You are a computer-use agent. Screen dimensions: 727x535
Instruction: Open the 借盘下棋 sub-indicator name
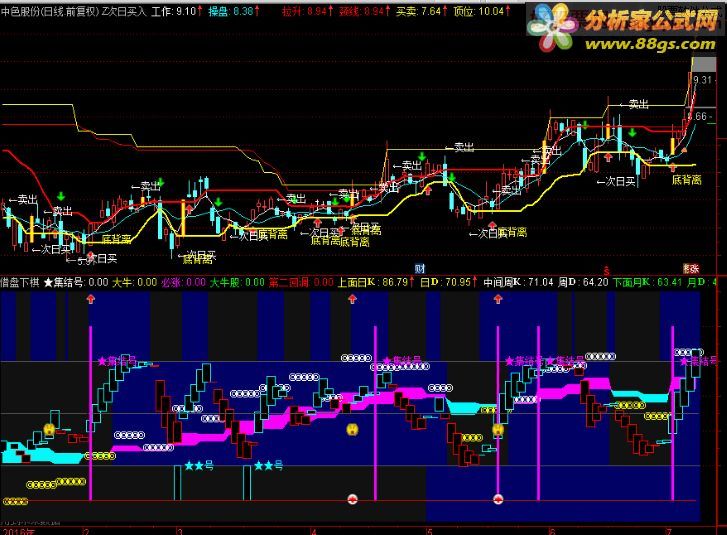point(20,282)
